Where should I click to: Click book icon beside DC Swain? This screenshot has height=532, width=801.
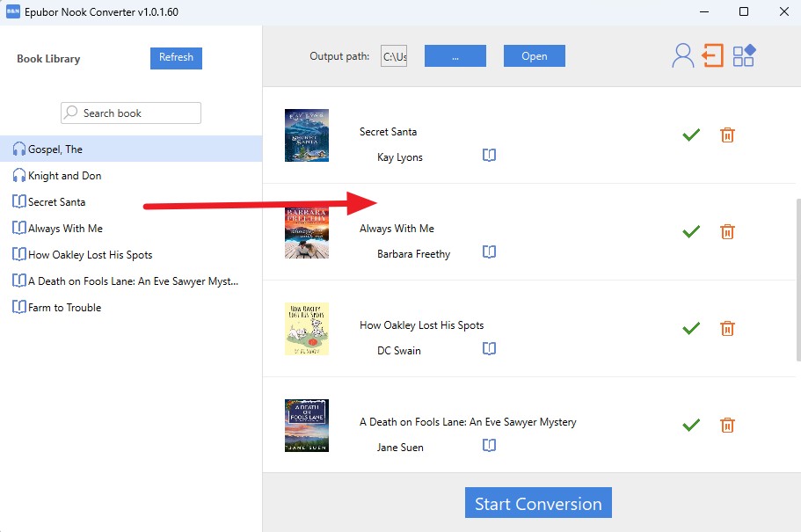point(490,348)
